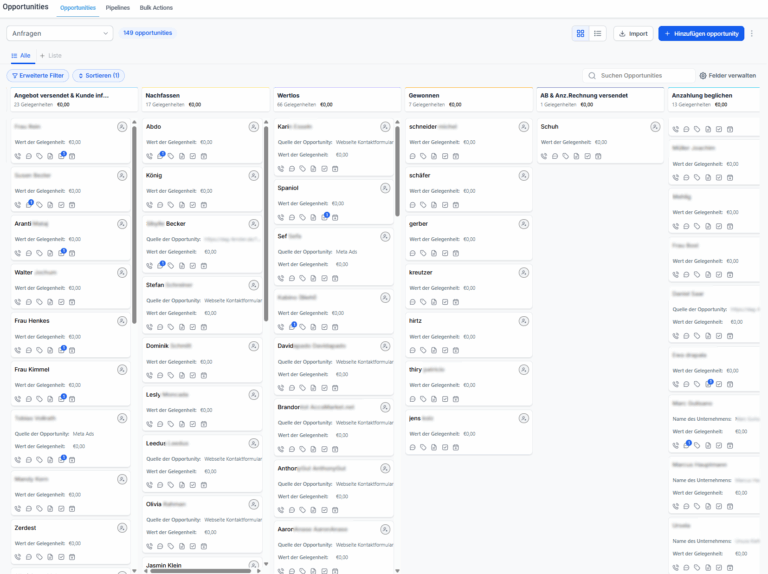The width and height of the screenshot is (768, 574).
Task: Click the notes document icon on gerber card
Action: tap(434, 253)
